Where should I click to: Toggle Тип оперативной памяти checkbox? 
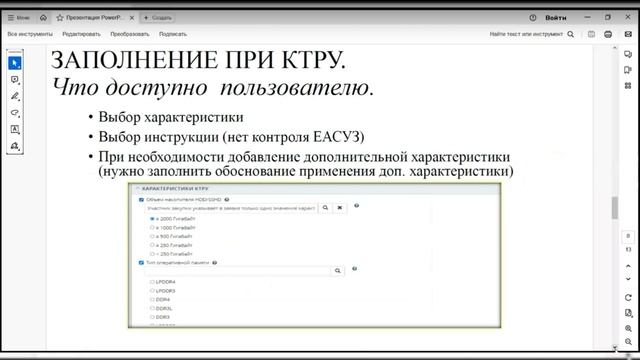[141, 263]
